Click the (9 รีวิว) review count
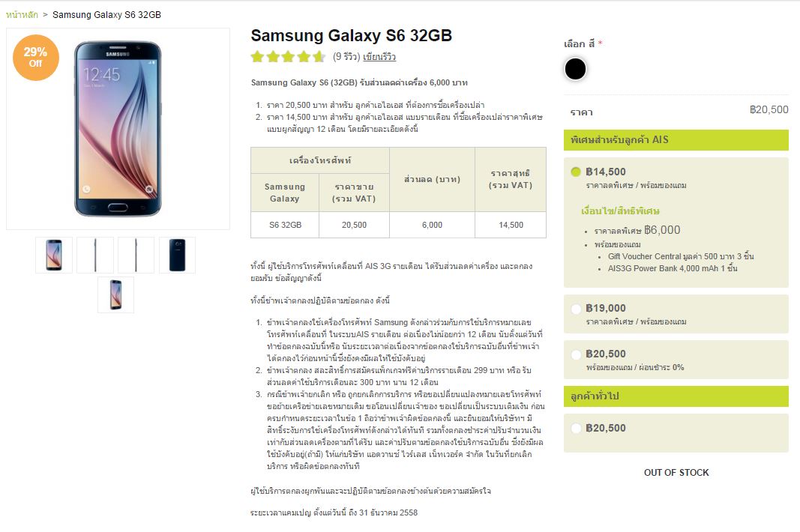Viewport: 800px width, 532px height. click(x=346, y=57)
